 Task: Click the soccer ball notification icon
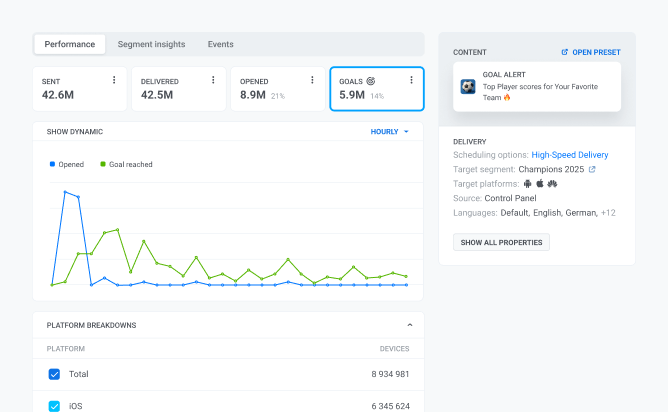click(x=468, y=87)
